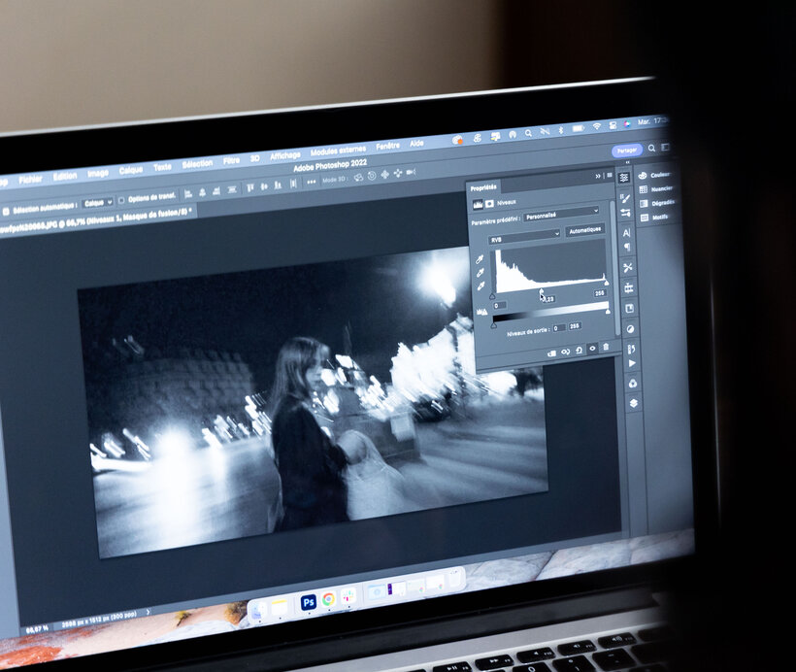796x672 pixels.
Task: Select the white point eyedropper in Niveaux
Action: tap(481, 286)
